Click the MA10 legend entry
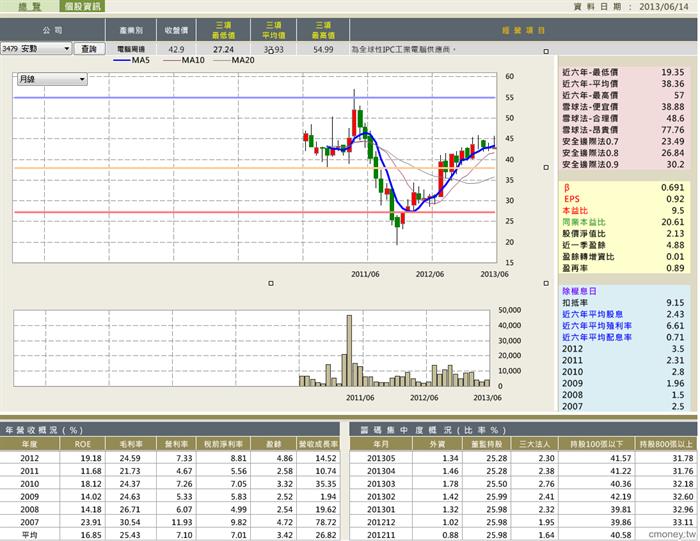This screenshot has width=700, height=541. pyautogui.click(x=184, y=60)
